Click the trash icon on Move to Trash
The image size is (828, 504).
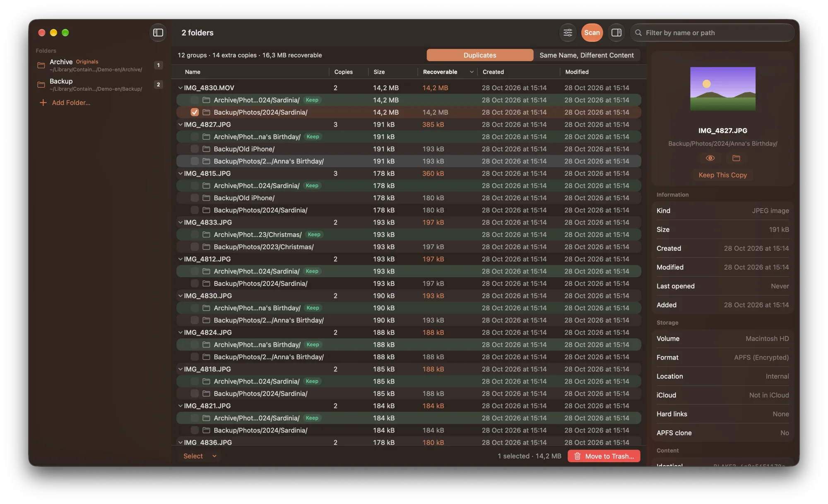pyautogui.click(x=577, y=456)
